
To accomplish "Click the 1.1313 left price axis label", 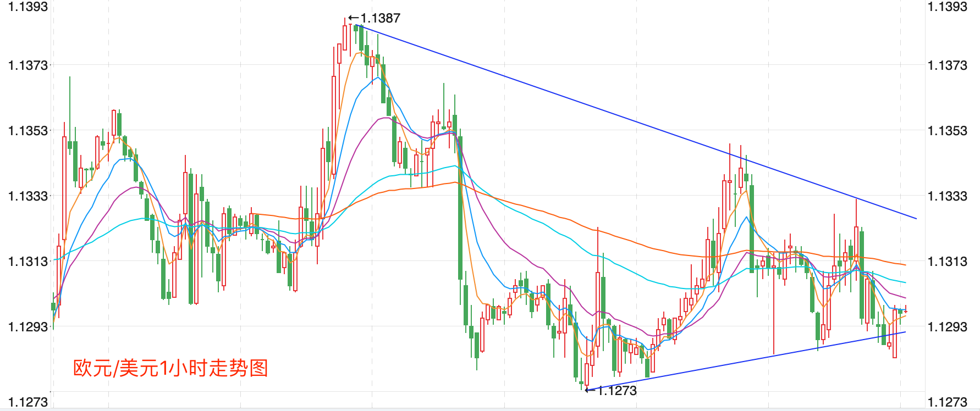I will [x=28, y=262].
